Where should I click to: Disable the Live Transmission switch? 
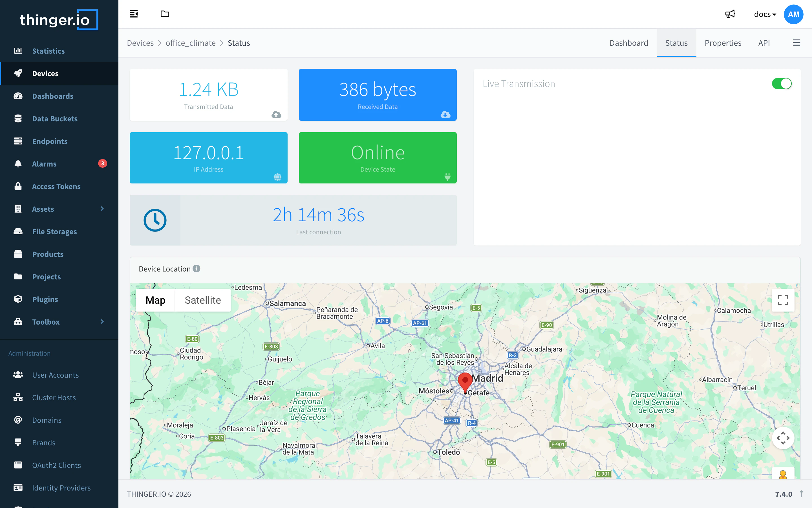pyautogui.click(x=782, y=83)
